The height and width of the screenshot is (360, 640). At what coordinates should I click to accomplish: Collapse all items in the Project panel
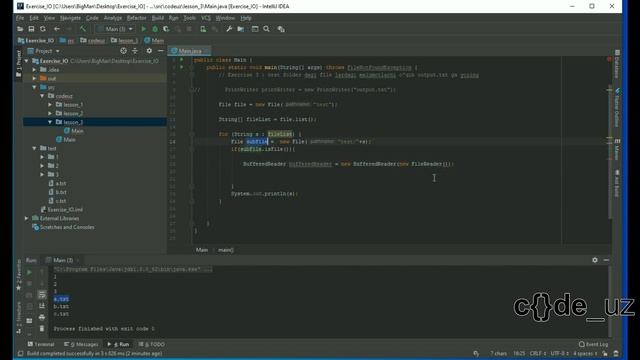[x=135, y=51]
